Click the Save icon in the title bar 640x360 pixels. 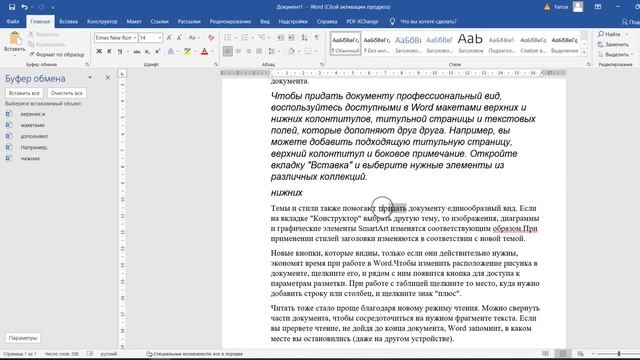tap(12, 7)
